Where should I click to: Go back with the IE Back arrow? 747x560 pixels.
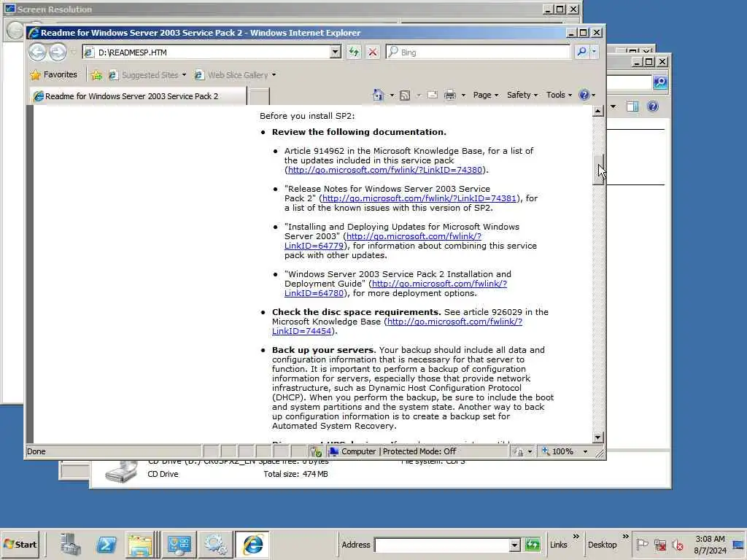click(37, 52)
